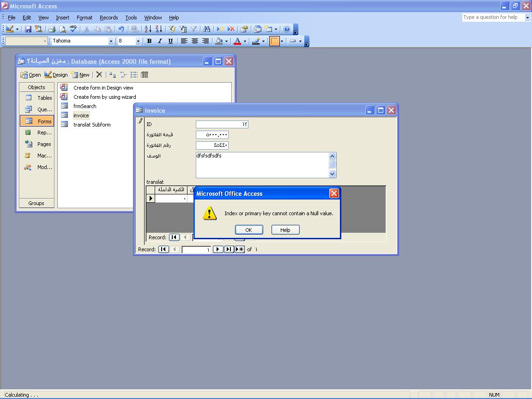Run the Spelling check icon
Image resolution: width=532 pixels, height=399 pixels.
pos(73,29)
